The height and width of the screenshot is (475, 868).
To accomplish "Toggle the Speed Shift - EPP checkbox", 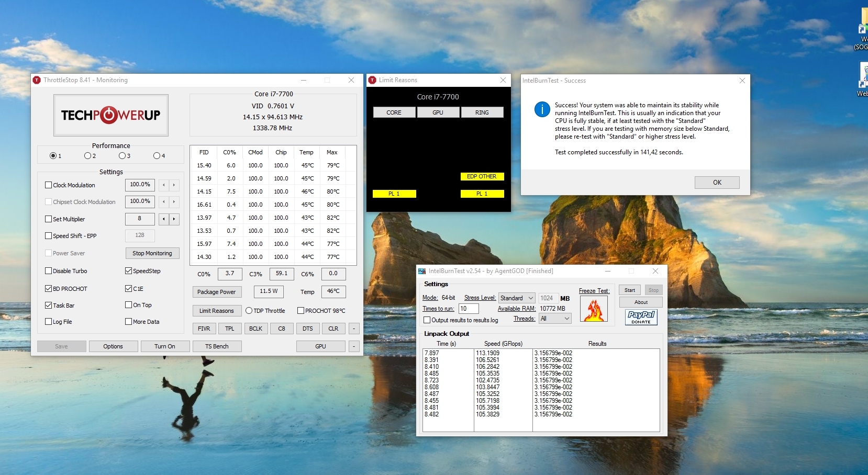I will pos(49,236).
